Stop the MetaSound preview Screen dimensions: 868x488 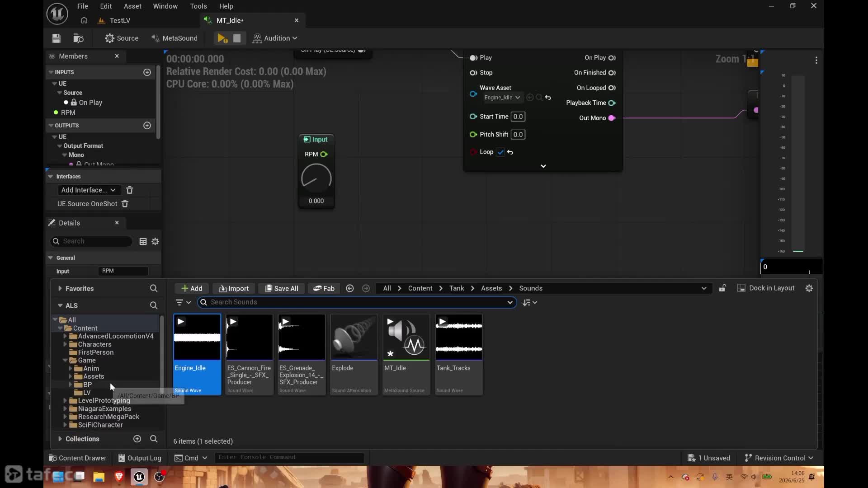[x=237, y=38]
